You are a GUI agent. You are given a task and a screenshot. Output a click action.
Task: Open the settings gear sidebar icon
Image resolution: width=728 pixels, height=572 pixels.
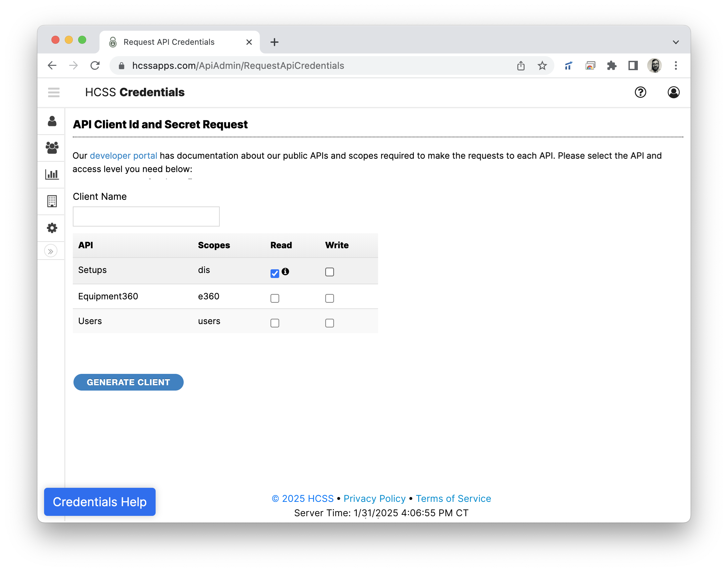pos(52,228)
